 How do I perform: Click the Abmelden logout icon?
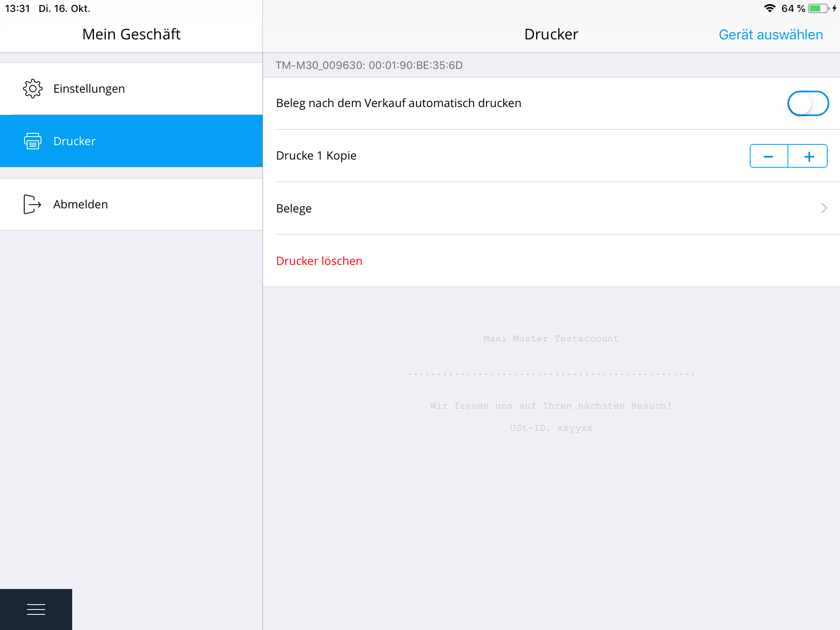pyautogui.click(x=32, y=204)
